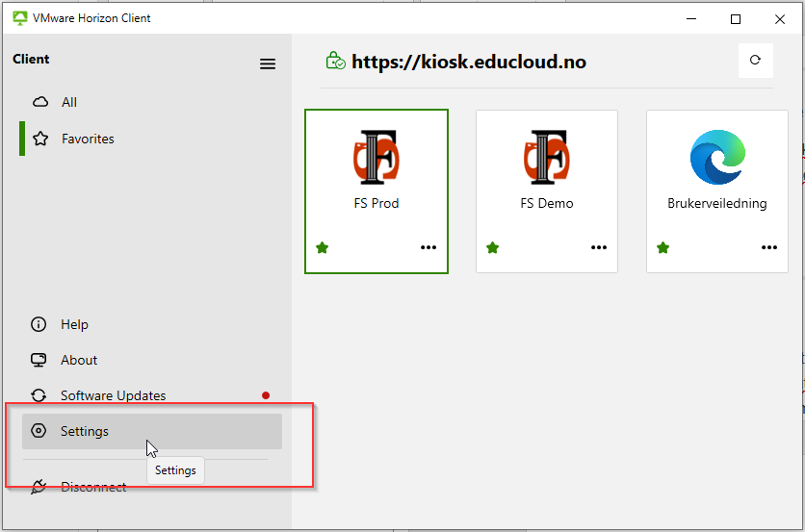Unfavorite FS Demo using its green star
The image size is (805, 532).
pyautogui.click(x=493, y=247)
